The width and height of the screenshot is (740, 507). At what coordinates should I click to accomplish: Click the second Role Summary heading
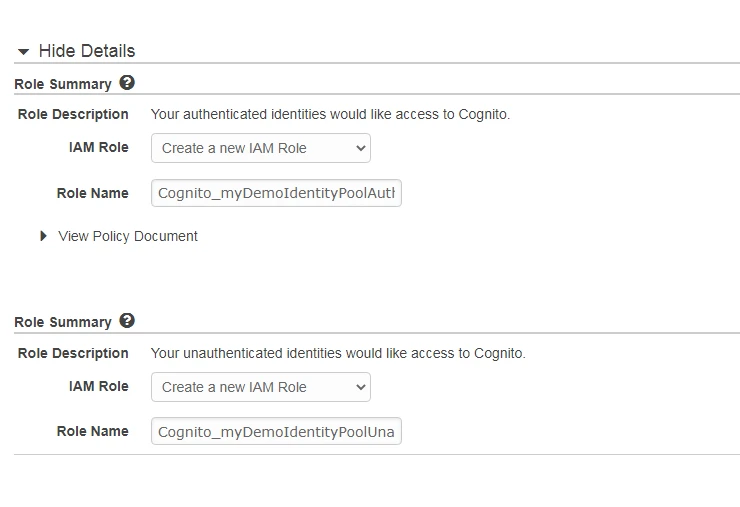click(x=63, y=322)
